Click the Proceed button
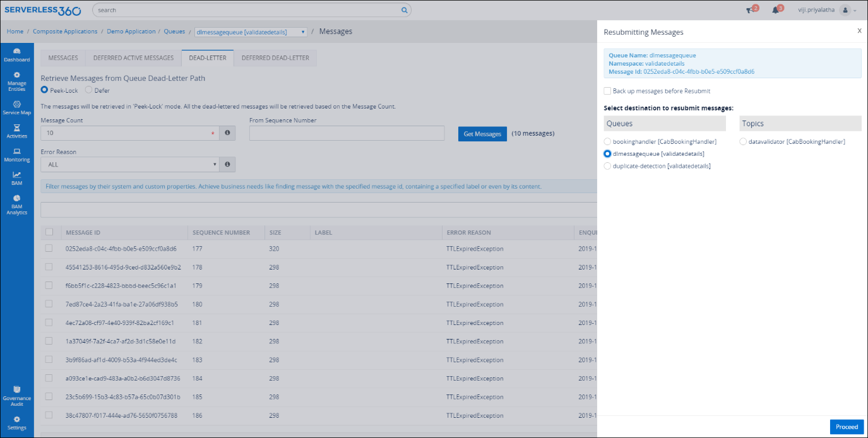This screenshot has height=438, width=868. (847, 427)
